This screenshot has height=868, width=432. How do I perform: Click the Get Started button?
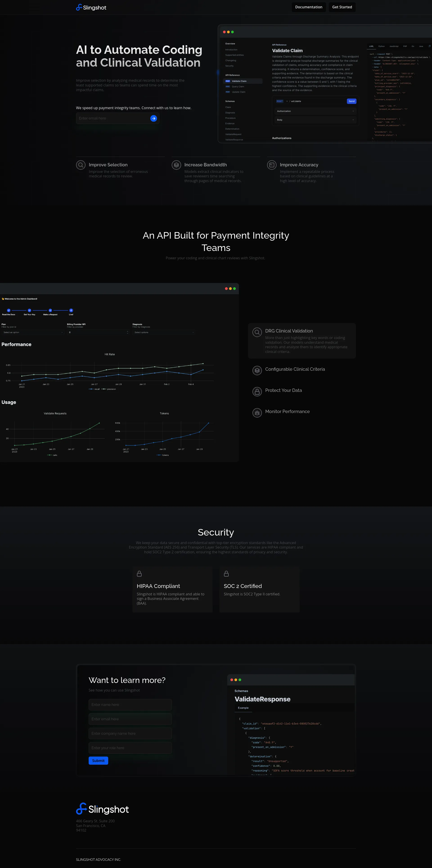[x=342, y=7]
